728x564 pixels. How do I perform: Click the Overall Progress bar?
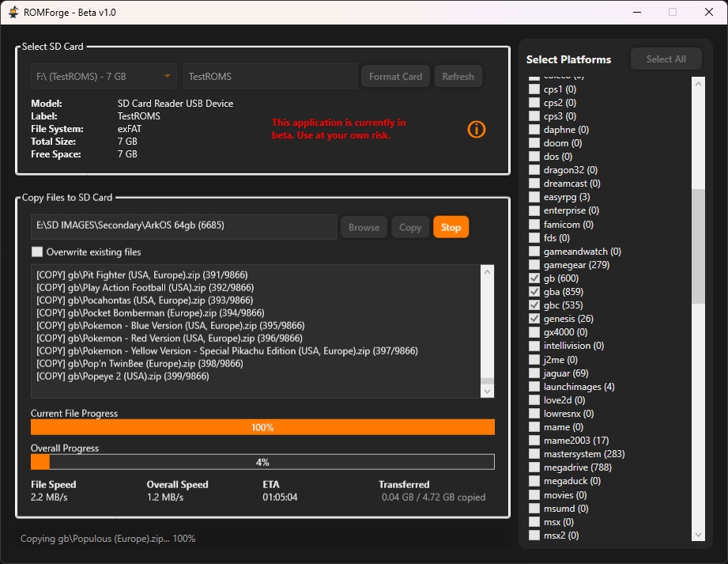click(262, 462)
